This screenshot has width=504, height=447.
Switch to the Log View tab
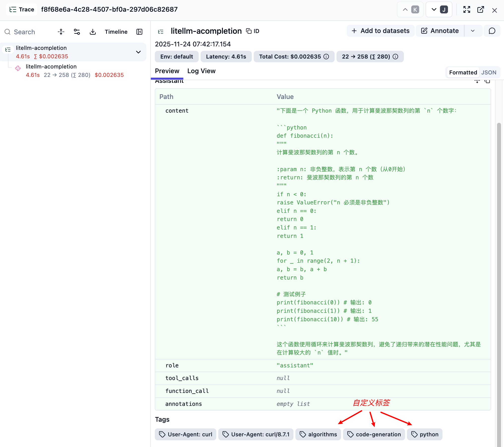tap(201, 71)
